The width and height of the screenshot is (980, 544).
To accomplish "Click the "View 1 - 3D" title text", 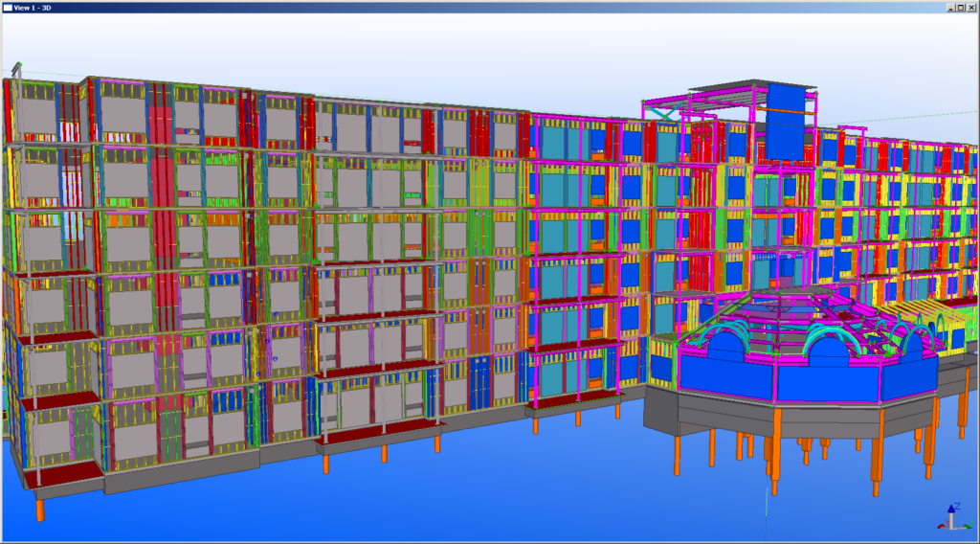I will (x=36, y=7).
